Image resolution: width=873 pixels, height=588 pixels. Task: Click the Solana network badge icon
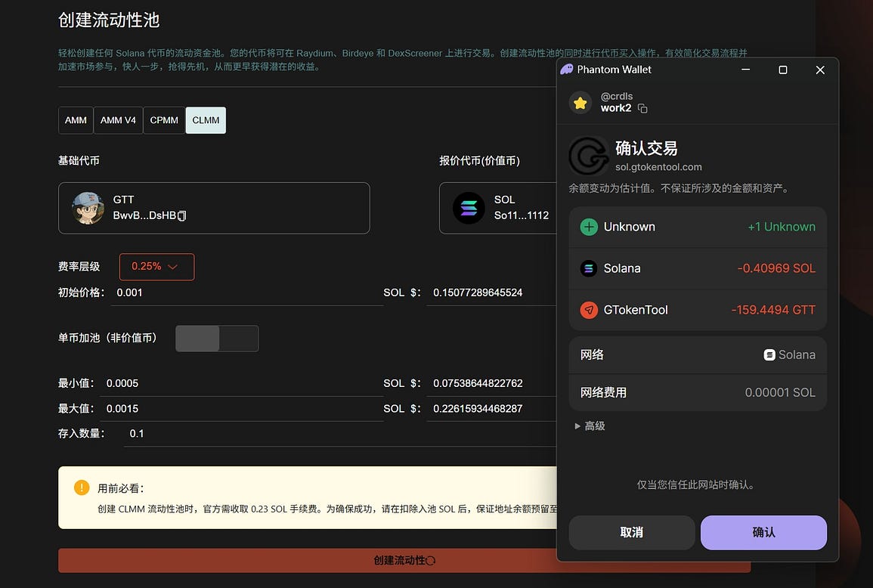pos(769,354)
